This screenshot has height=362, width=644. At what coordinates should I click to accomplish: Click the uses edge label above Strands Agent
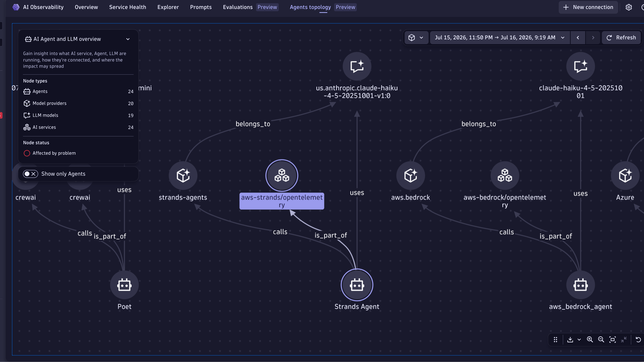pos(357,193)
